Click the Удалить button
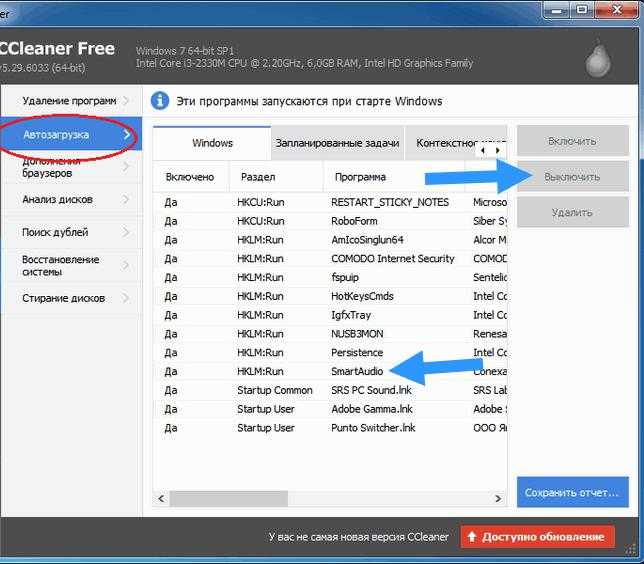 point(573,212)
